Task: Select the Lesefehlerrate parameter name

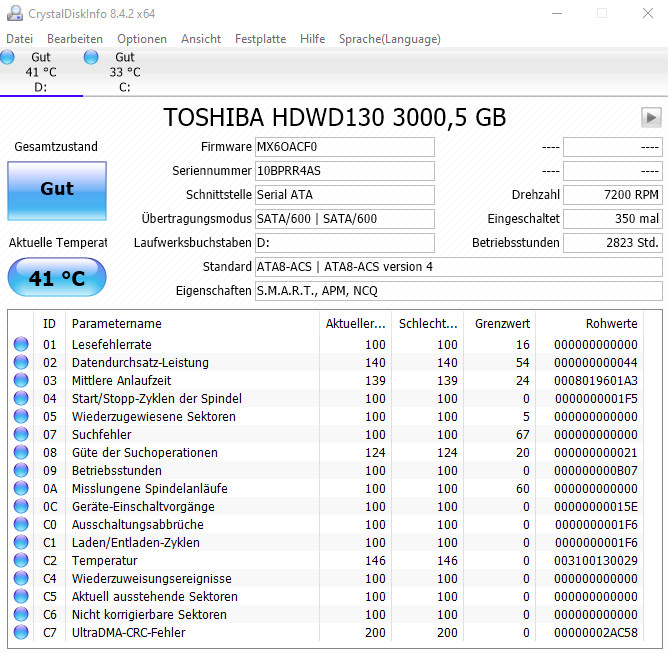Action: coord(112,344)
